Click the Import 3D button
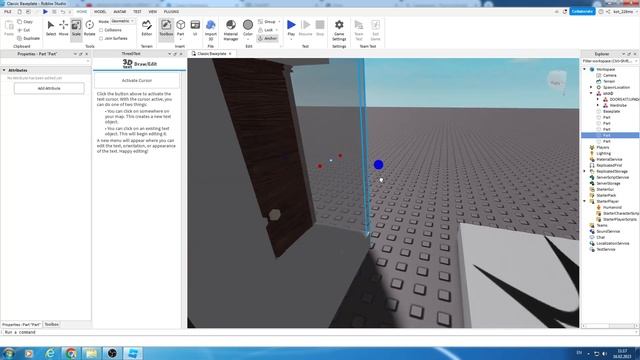Image resolution: width=640 pixels, height=360 pixels. (x=211, y=29)
